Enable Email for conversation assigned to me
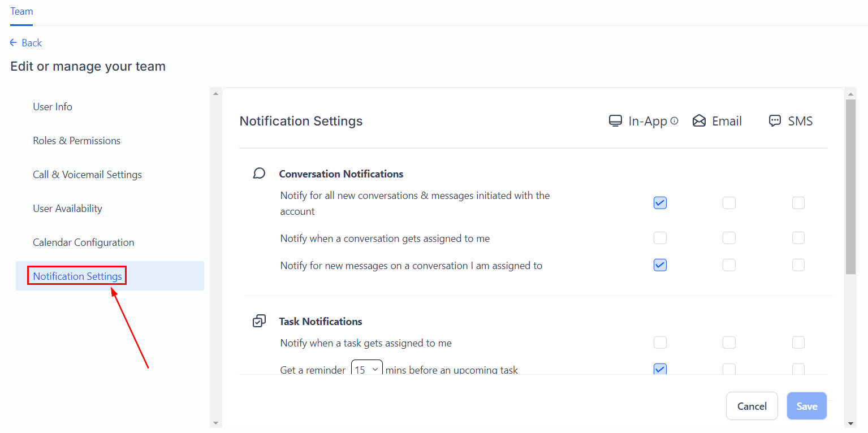This screenshot has height=433, width=868. [729, 238]
